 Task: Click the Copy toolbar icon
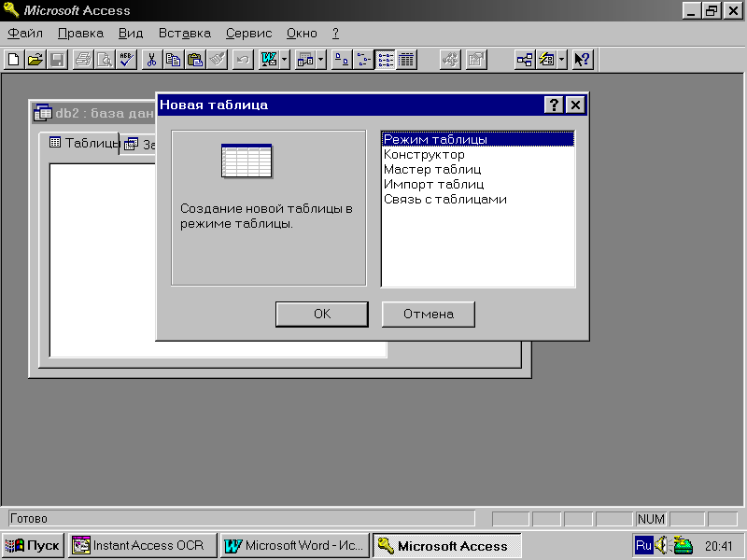coord(173,60)
